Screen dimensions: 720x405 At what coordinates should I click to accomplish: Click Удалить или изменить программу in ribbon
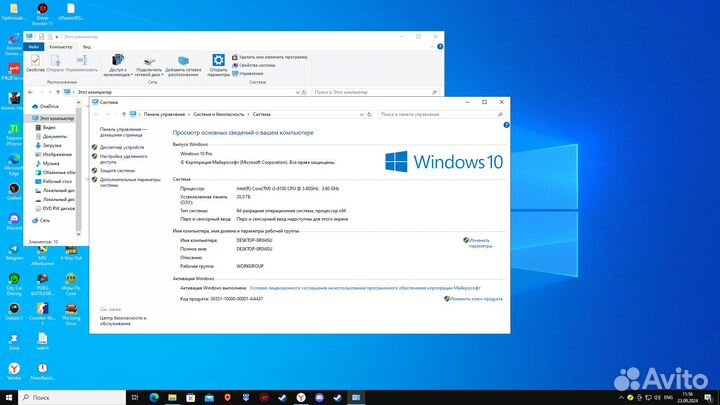click(270, 57)
